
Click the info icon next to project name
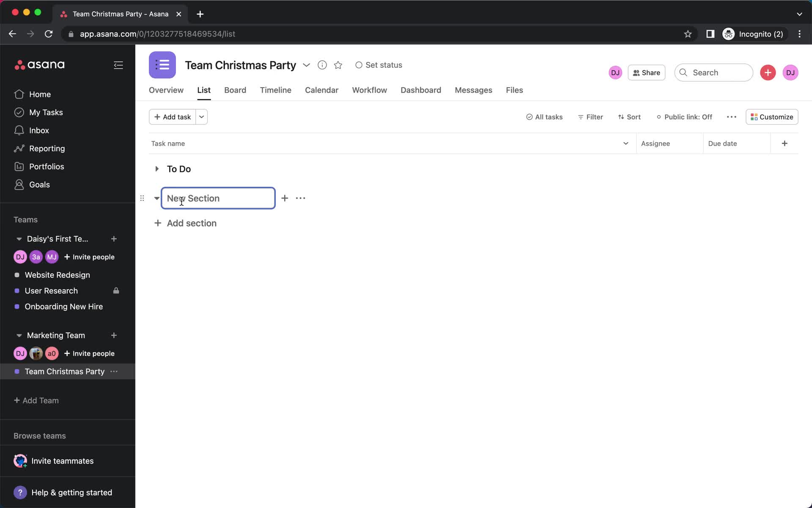tap(321, 65)
